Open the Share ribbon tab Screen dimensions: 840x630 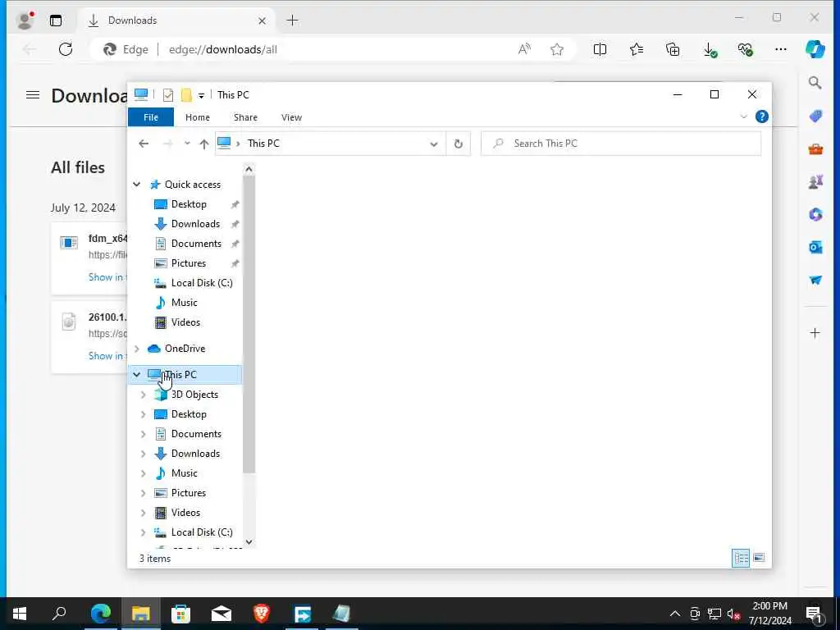coord(245,117)
